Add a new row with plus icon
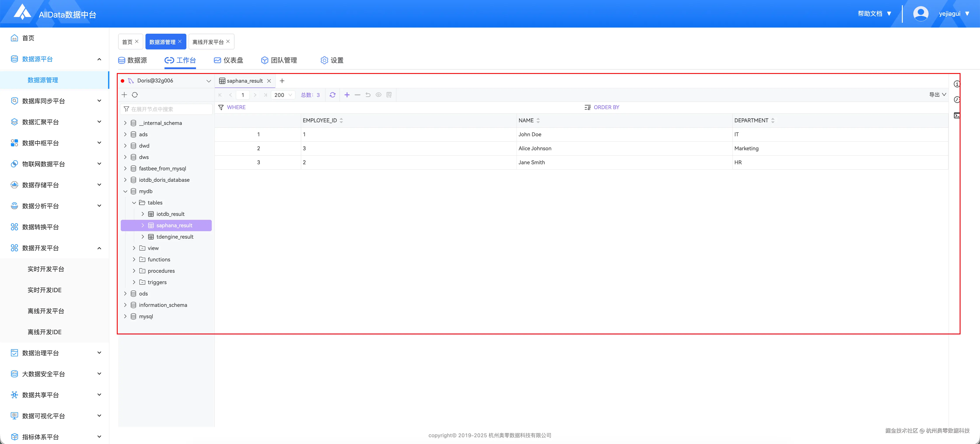Viewport: 980px width, 444px height. coord(346,95)
